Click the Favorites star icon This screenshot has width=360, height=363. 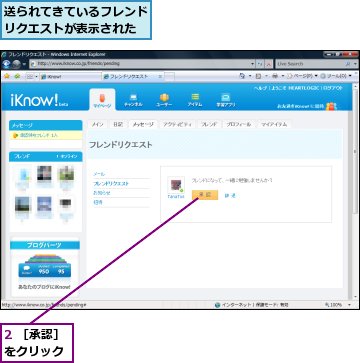[x=7, y=76]
